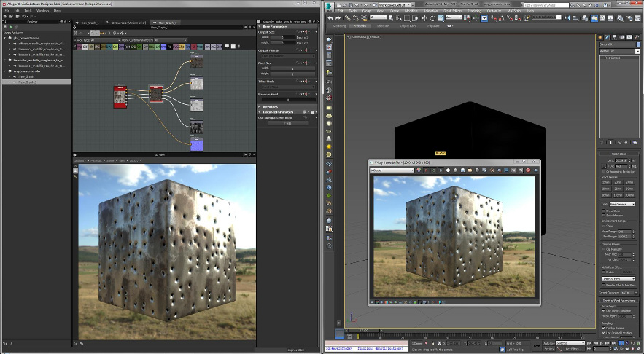Screen dimensions: 644x354
Task: Click Redo in the 3ds Max toolbar
Action: point(338,18)
